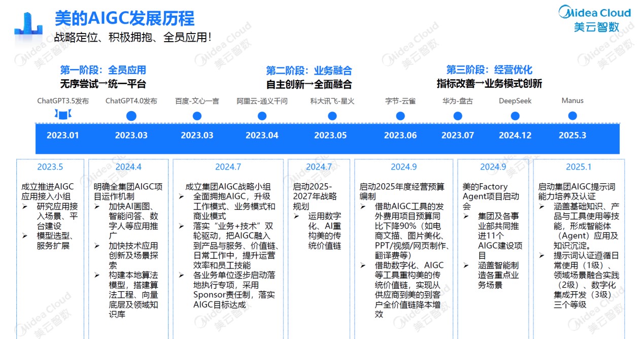Click the dot under 科大讯飞-星火

coord(332,116)
